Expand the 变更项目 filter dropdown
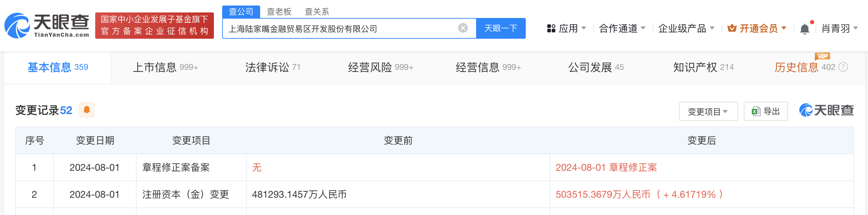868x215 pixels. (x=708, y=111)
